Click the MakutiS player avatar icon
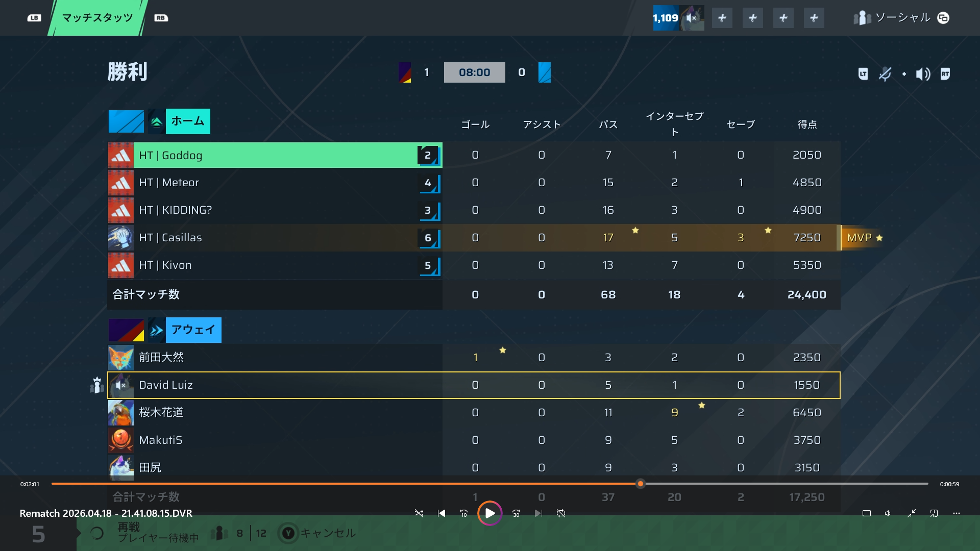Viewport: 980px width, 551px height. tap(121, 440)
